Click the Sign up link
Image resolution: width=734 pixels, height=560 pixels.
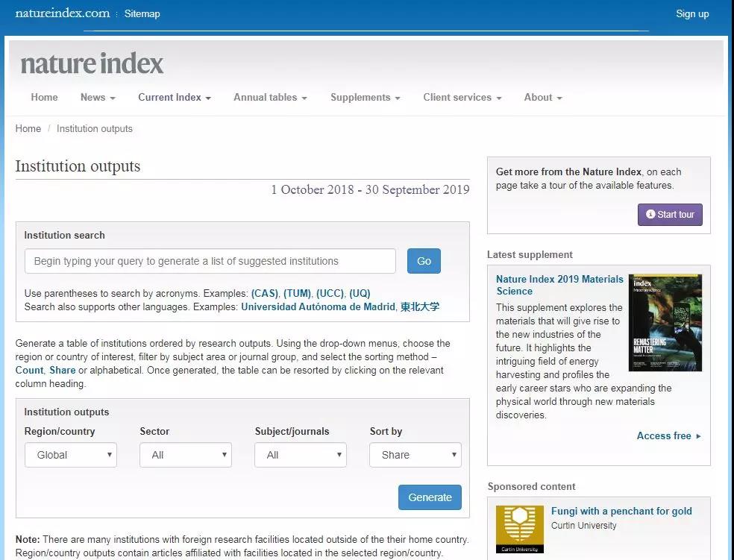pyautogui.click(x=691, y=13)
